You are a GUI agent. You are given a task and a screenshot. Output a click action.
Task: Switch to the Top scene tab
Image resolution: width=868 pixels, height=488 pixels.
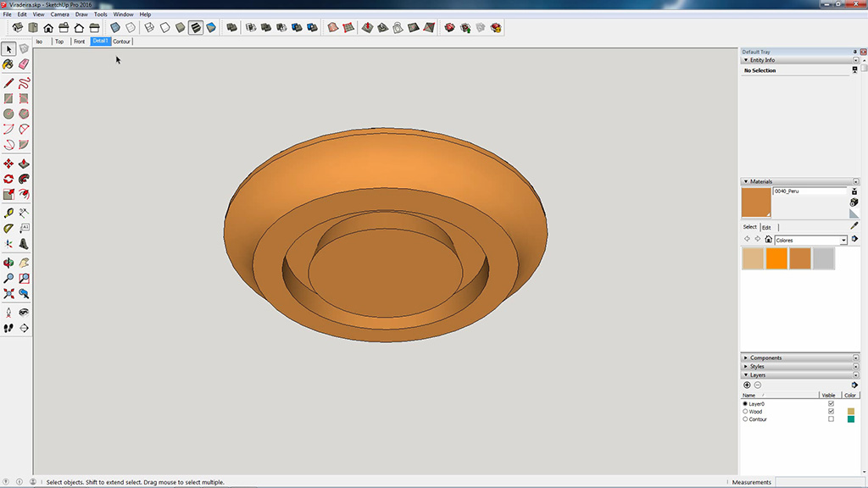(x=59, y=42)
